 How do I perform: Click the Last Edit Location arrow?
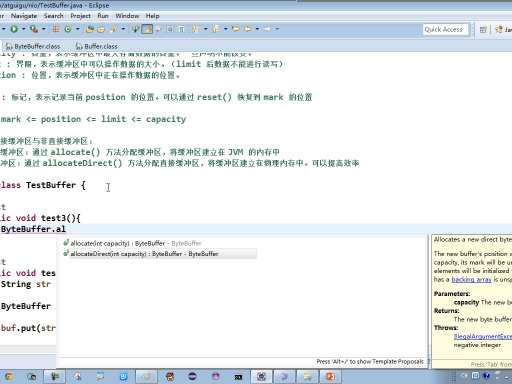(236, 29)
